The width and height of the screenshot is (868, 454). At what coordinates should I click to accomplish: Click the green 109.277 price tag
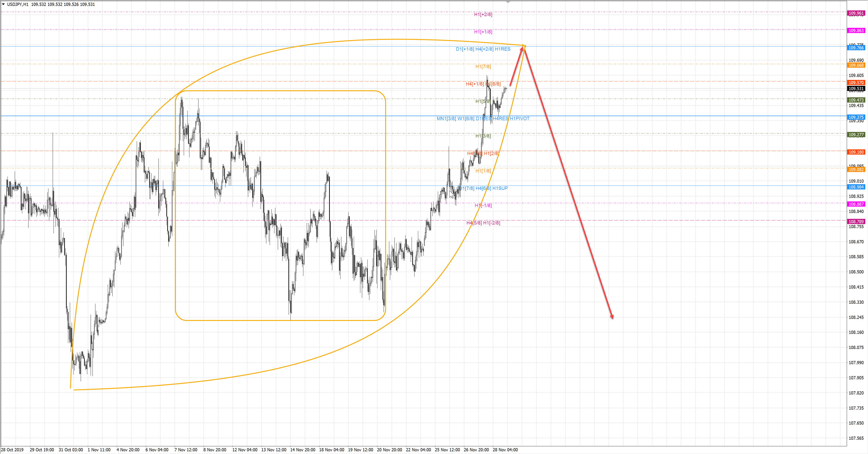(856, 135)
